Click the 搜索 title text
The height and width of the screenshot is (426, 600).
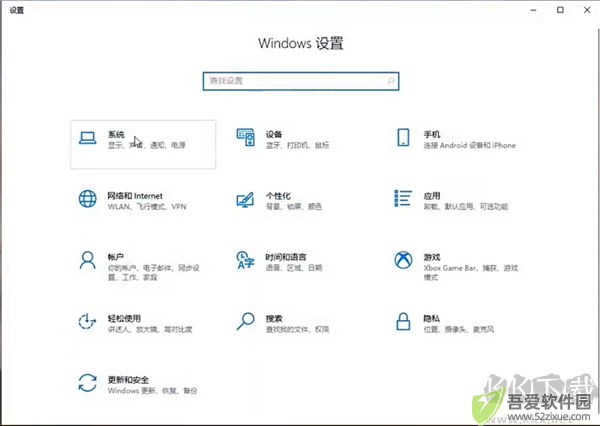click(x=274, y=318)
